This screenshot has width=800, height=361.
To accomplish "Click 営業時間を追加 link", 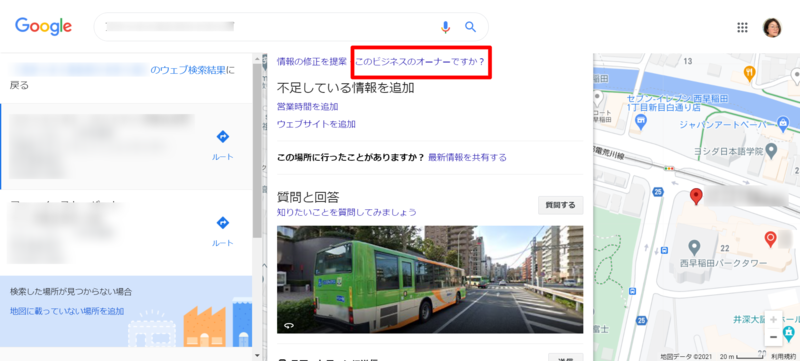I will coord(308,107).
